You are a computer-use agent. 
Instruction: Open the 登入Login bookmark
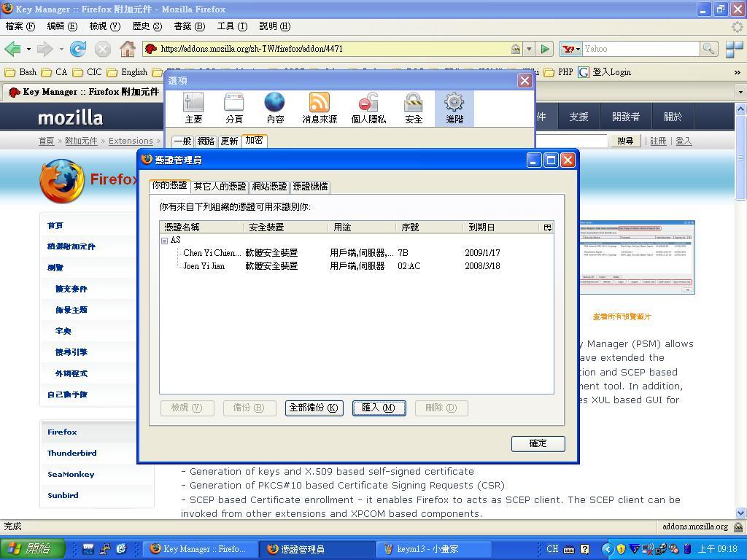[x=605, y=72]
